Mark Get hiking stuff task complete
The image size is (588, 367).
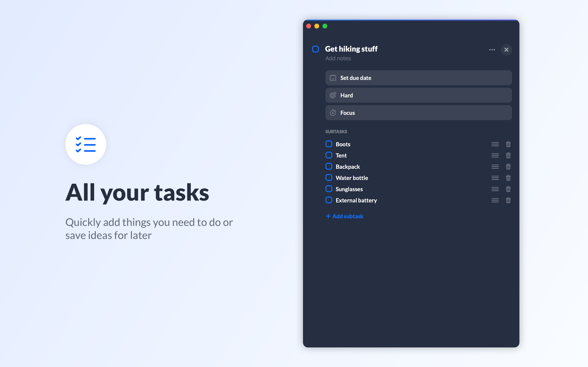click(315, 49)
